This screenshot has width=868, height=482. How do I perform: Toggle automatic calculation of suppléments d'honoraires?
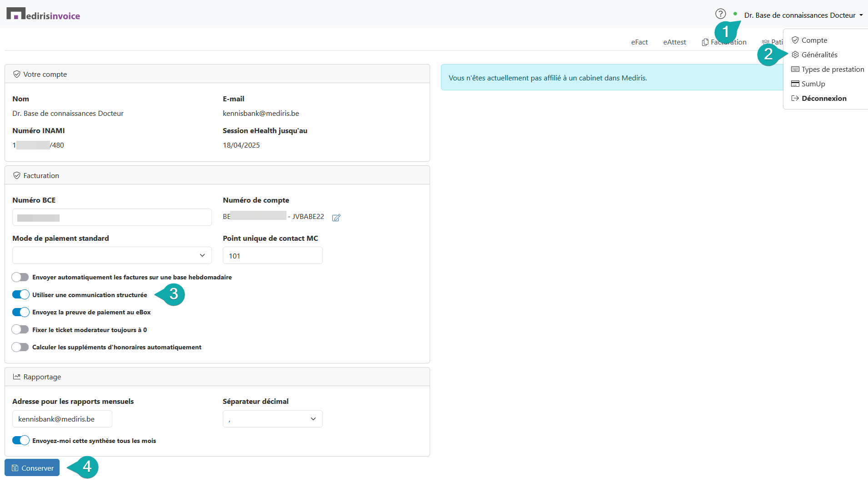20,347
